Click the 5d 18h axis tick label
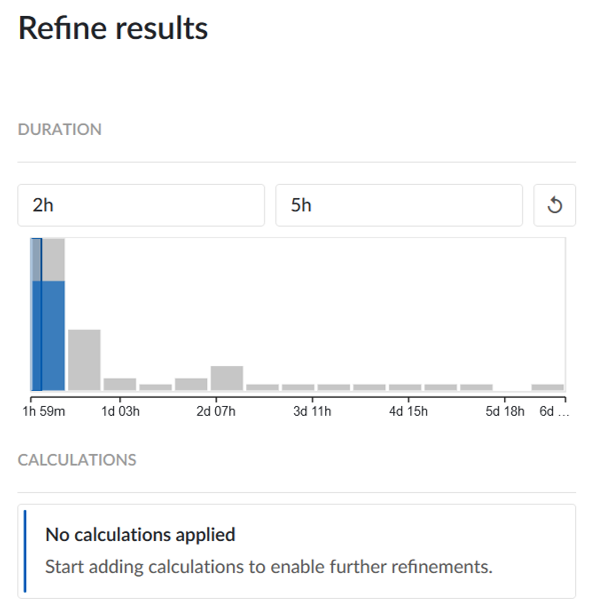Screen dimensions: 591x605 point(505,411)
